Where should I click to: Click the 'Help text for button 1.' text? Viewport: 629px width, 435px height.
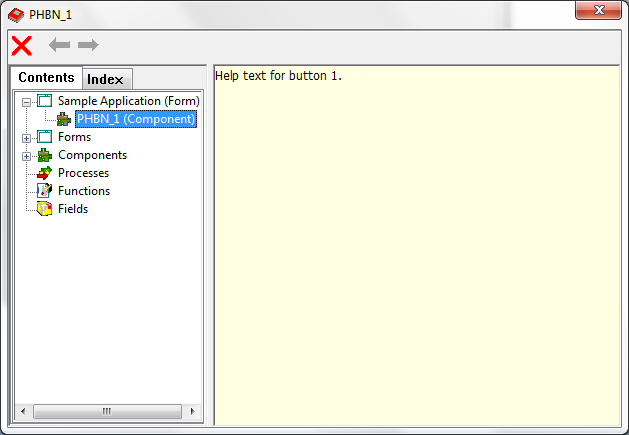(x=278, y=76)
